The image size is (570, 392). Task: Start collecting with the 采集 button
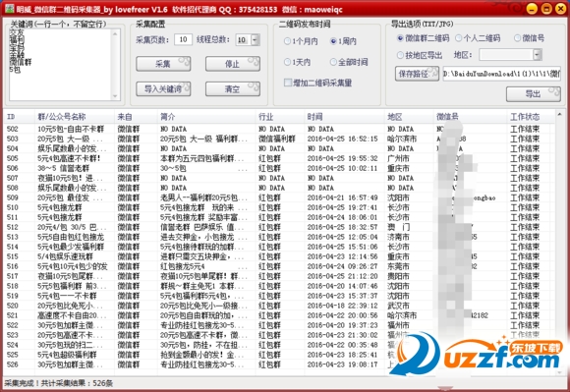click(163, 64)
